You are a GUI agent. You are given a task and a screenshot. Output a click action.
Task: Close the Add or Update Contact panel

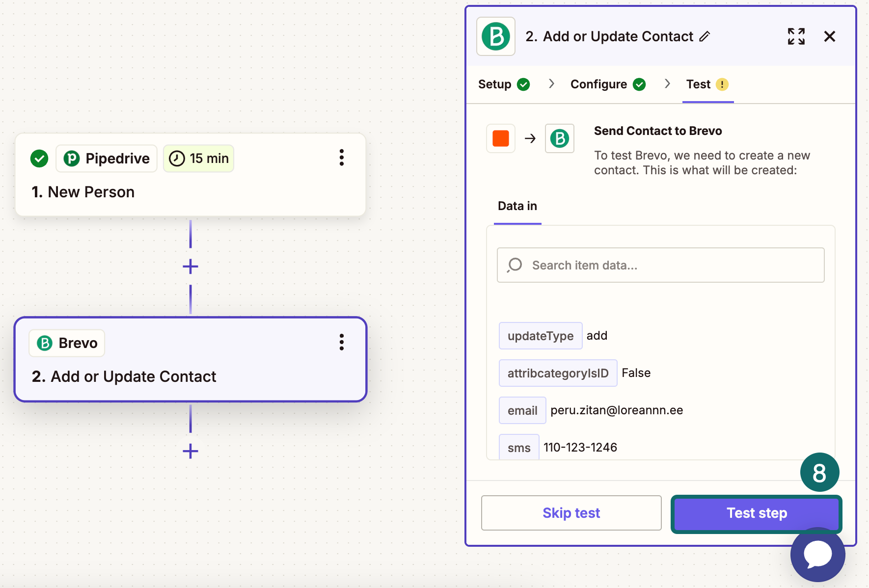pyautogui.click(x=830, y=36)
